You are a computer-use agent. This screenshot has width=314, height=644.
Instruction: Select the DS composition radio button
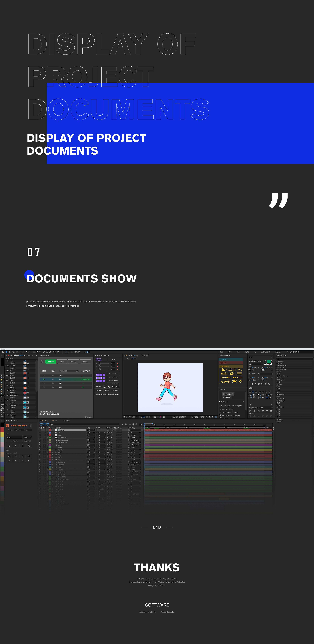pos(44,379)
